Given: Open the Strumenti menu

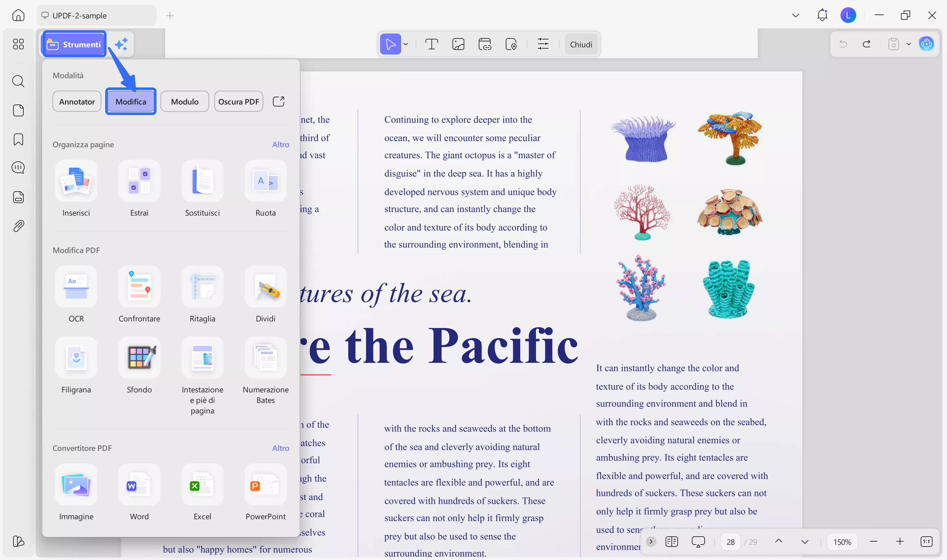Looking at the screenshot, I should [x=74, y=44].
